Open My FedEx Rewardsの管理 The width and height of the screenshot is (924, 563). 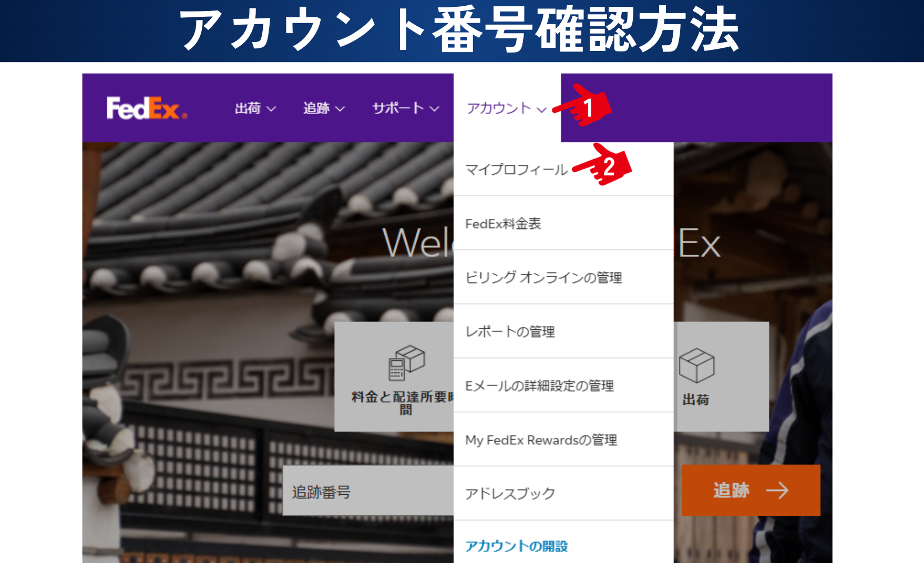point(541,440)
